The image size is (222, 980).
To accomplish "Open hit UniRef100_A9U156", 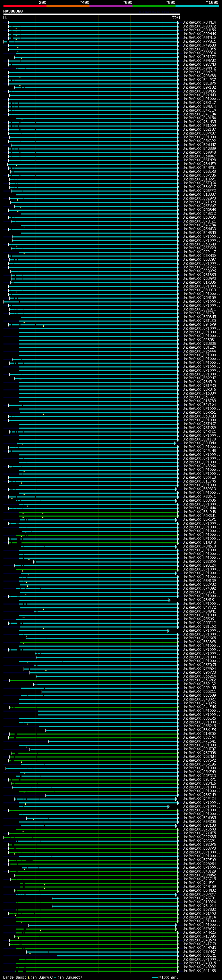I will coord(199,30).
